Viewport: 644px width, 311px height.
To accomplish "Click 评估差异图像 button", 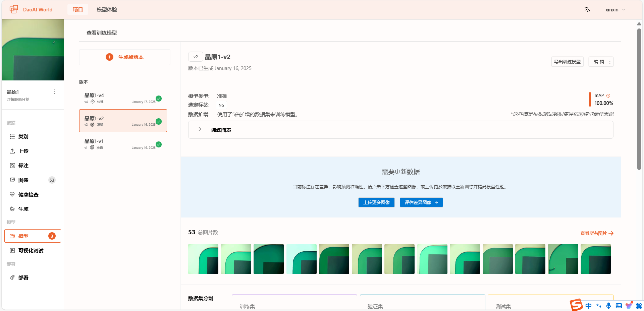I will pyautogui.click(x=421, y=202).
